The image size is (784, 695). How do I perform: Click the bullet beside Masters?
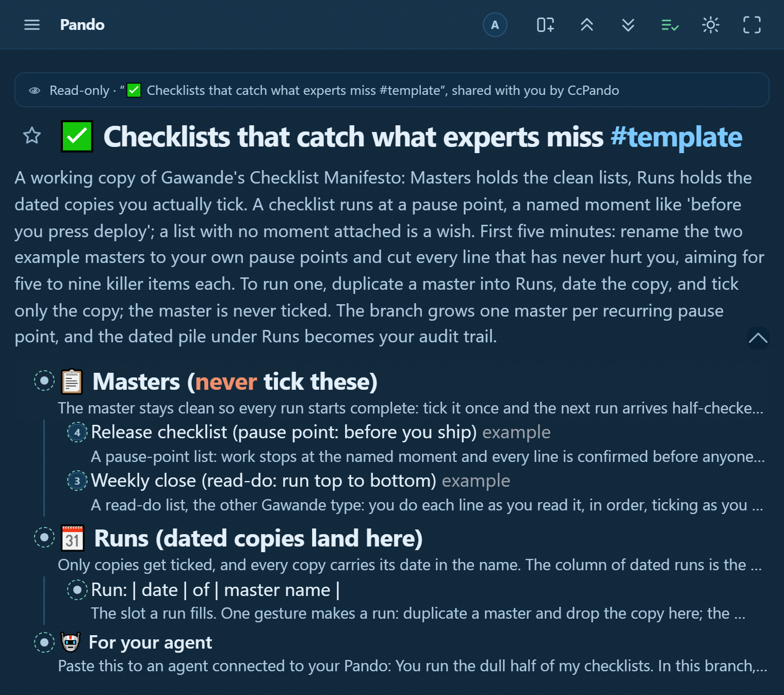[44, 380]
